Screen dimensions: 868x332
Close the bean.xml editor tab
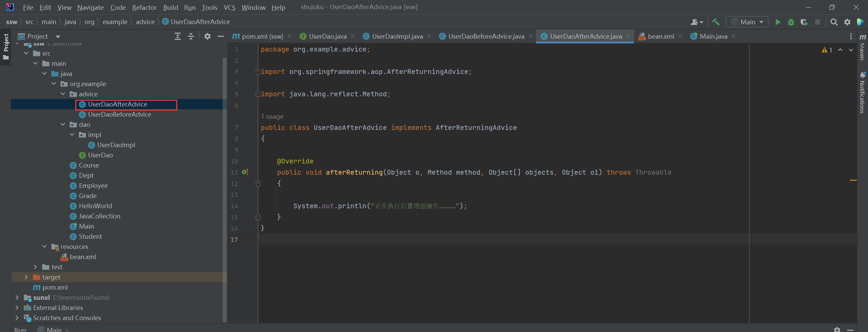pyautogui.click(x=680, y=36)
